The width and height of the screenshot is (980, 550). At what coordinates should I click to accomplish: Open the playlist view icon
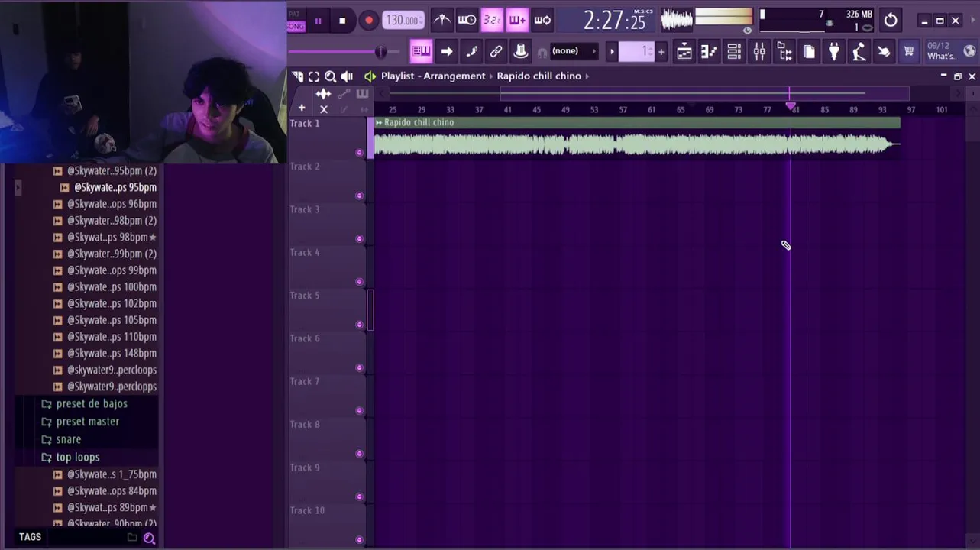[x=684, y=51]
